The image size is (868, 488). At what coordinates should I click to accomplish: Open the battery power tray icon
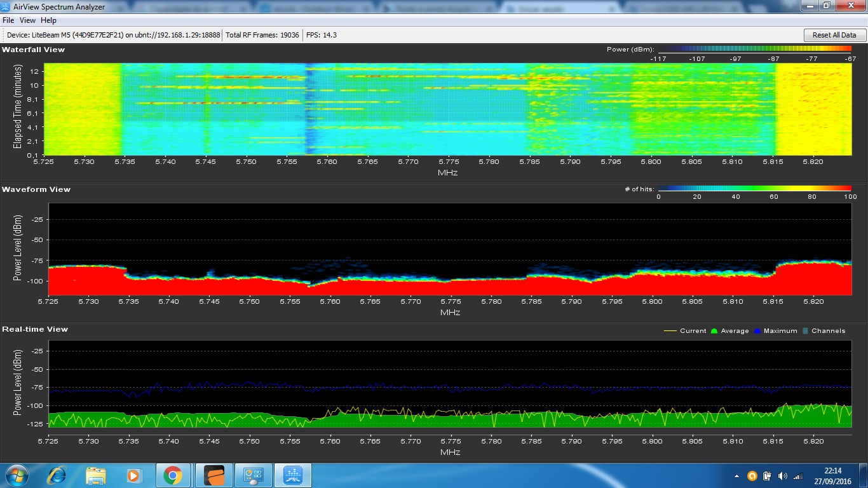pyautogui.click(x=767, y=475)
